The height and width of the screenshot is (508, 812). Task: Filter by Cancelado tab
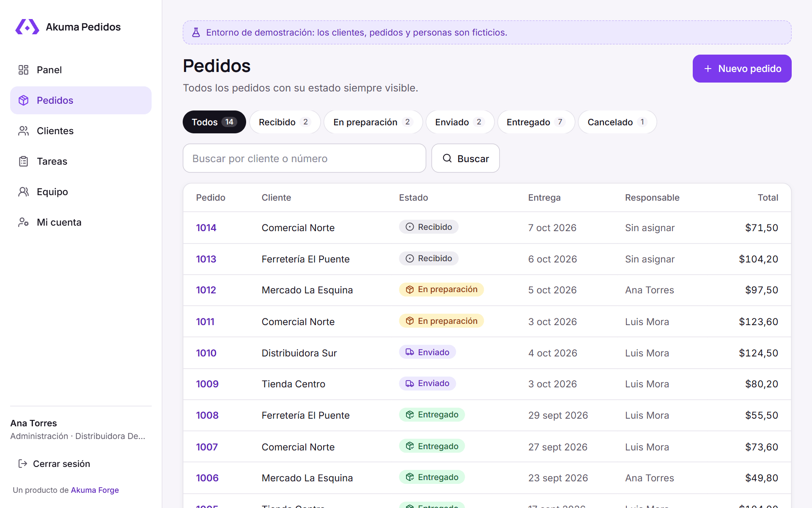pos(617,122)
